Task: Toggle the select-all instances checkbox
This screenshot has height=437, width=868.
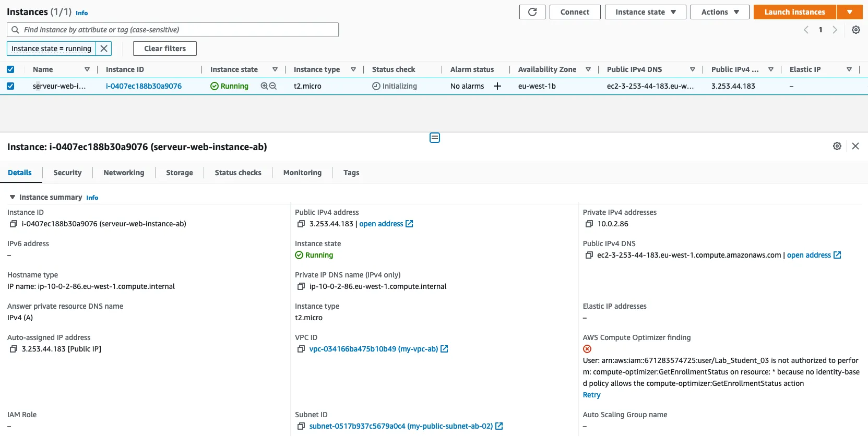Action: point(10,69)
